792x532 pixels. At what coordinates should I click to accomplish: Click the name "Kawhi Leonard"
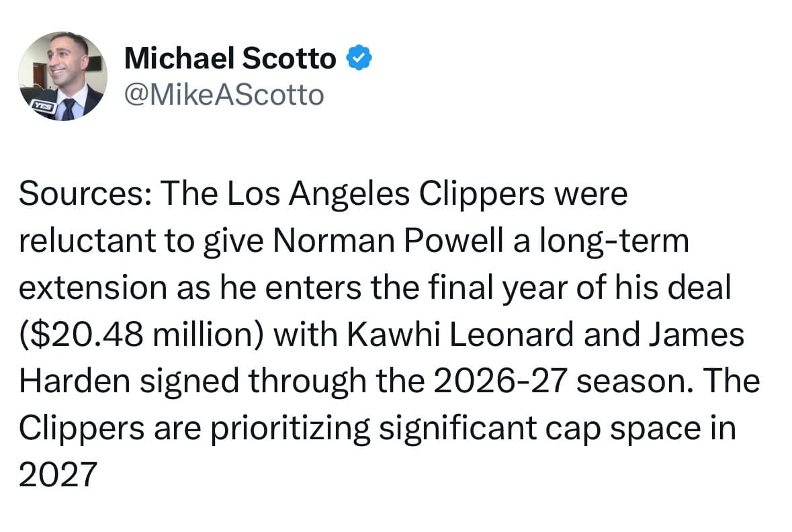coord(460,335)
